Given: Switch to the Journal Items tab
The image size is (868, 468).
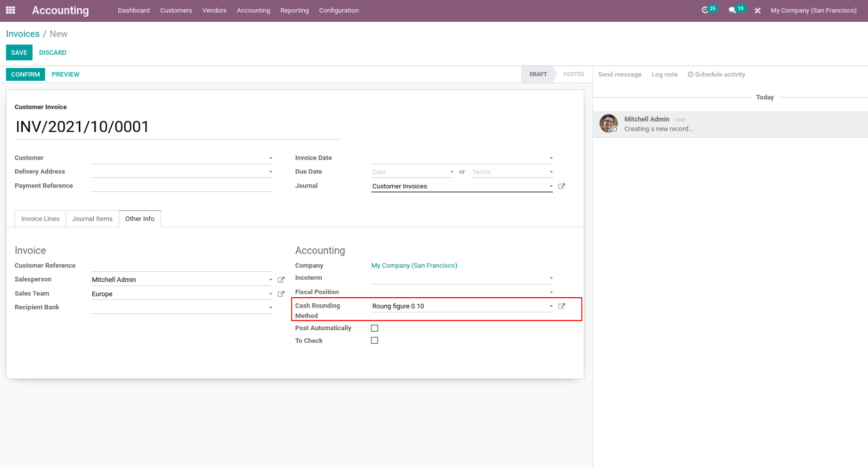Looking at the screenshot, I should point(92,219).
